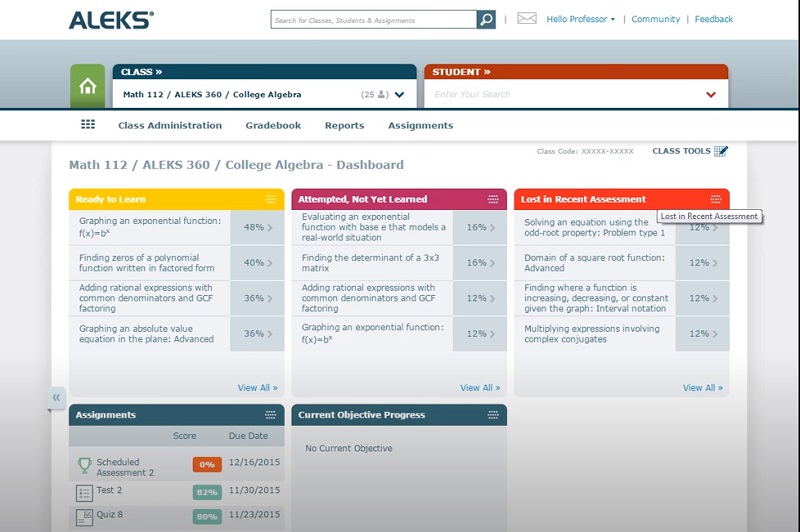Click the ALEKS logo

pyautogui.click(x=111, y=20)
